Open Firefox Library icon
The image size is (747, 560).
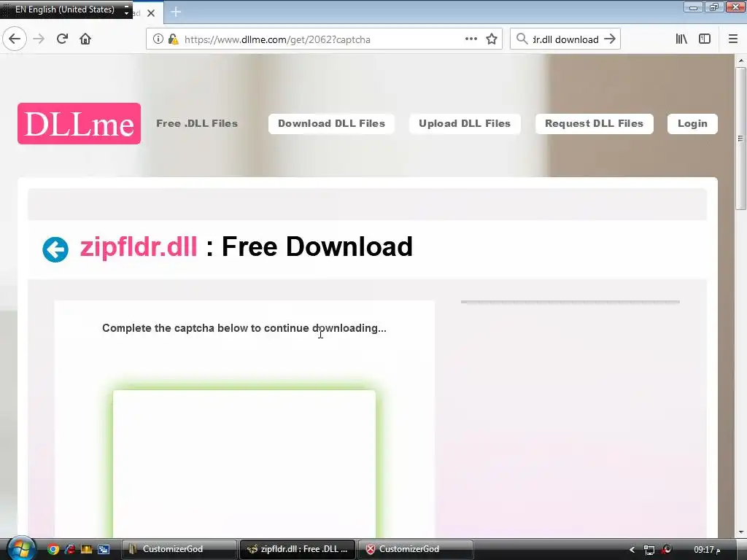tap(681, 39)
